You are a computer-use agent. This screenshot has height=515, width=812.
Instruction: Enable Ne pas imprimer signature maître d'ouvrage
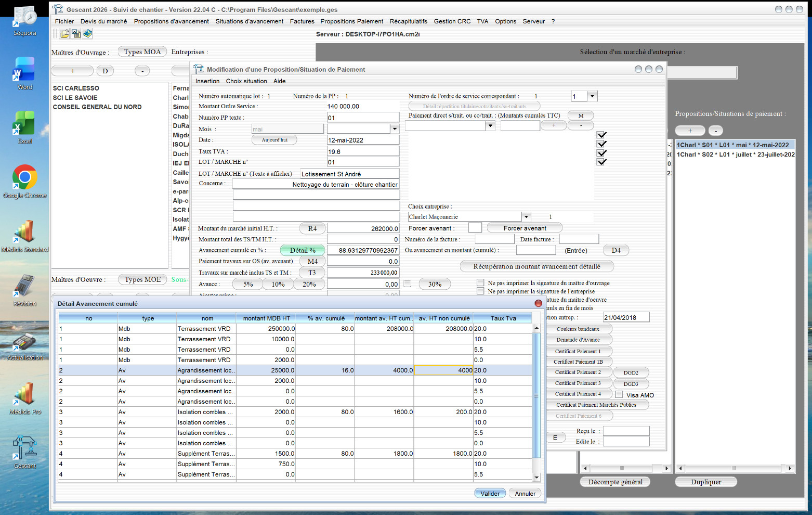pyautogui.click(x=480, y=283)
